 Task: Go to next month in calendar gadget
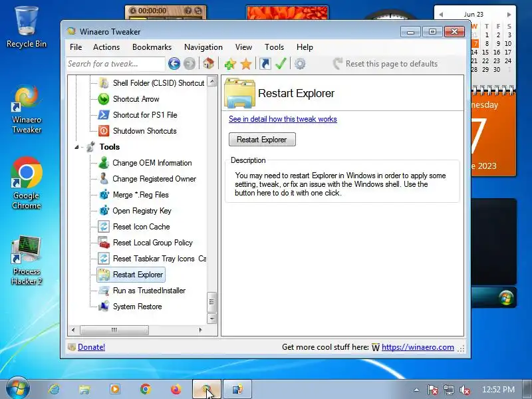[509, 15]
